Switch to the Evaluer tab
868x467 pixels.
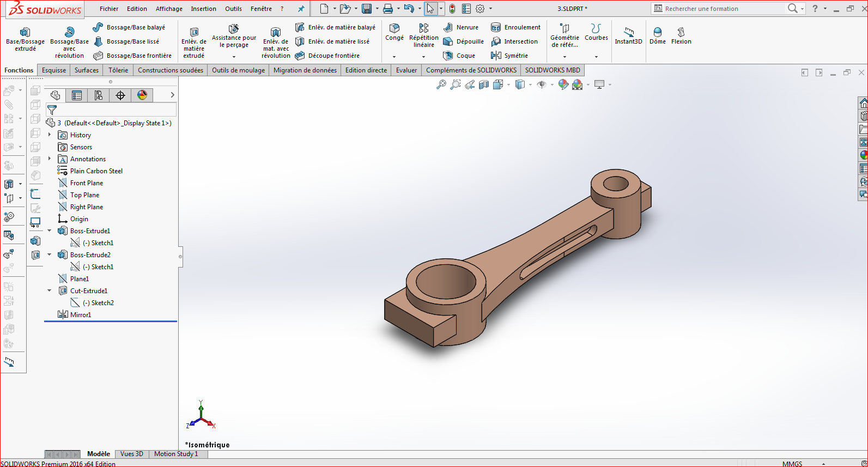click(x=406, y=70)
